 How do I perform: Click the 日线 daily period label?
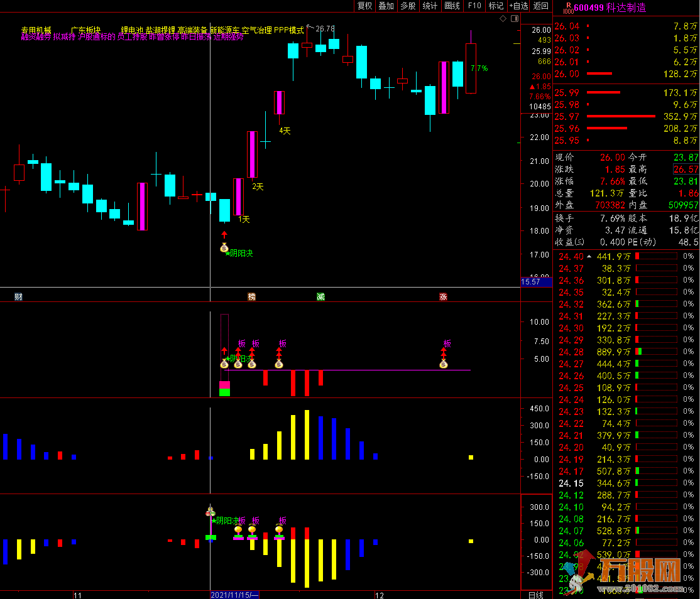[x=536, y=595]
